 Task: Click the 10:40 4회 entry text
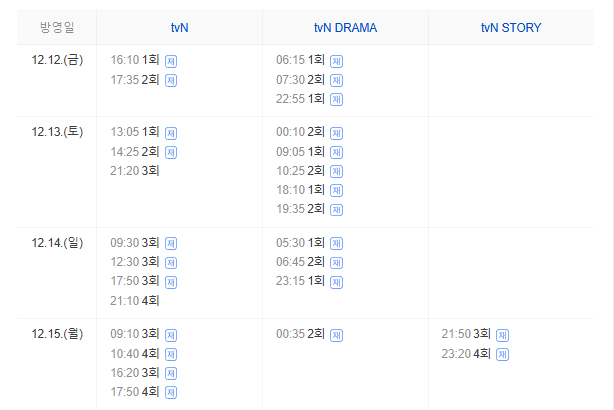point(135,354)
